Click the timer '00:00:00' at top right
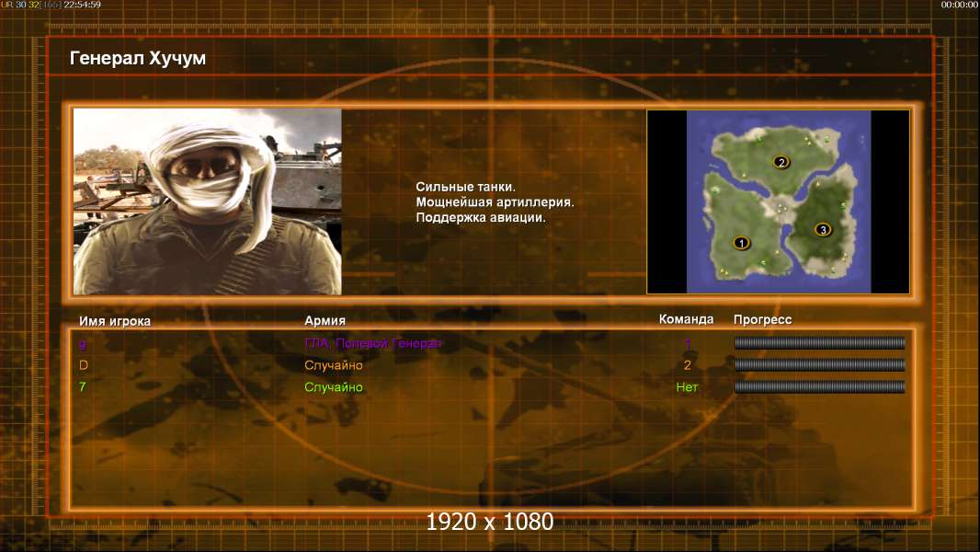Image resolution: width=980 pixels, height=552 pixels. coord(960,5)
